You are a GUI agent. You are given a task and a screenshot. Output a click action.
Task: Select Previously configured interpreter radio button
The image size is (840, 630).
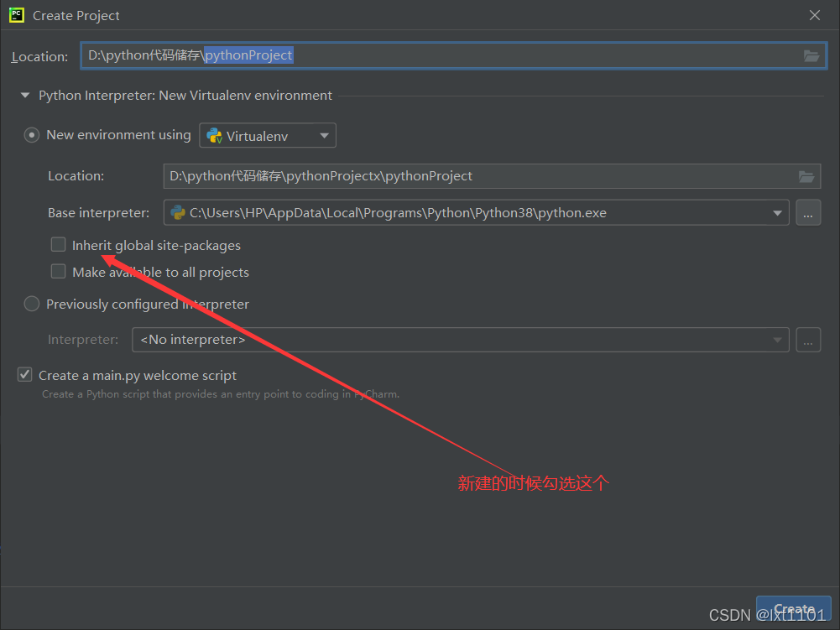[x=31, y=304]
